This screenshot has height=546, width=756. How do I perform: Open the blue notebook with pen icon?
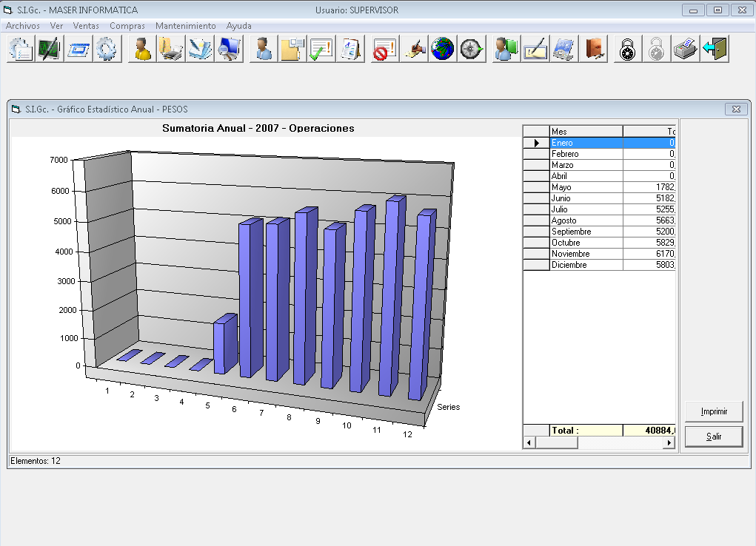pos(200,49)
